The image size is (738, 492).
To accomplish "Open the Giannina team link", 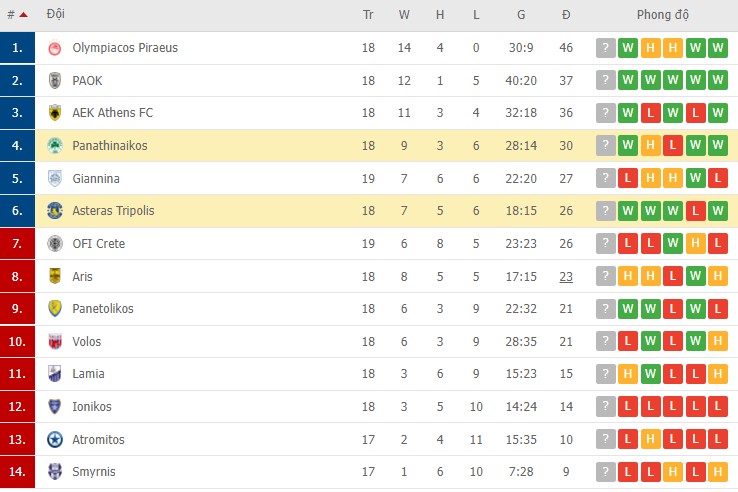I will coord(96,178).
